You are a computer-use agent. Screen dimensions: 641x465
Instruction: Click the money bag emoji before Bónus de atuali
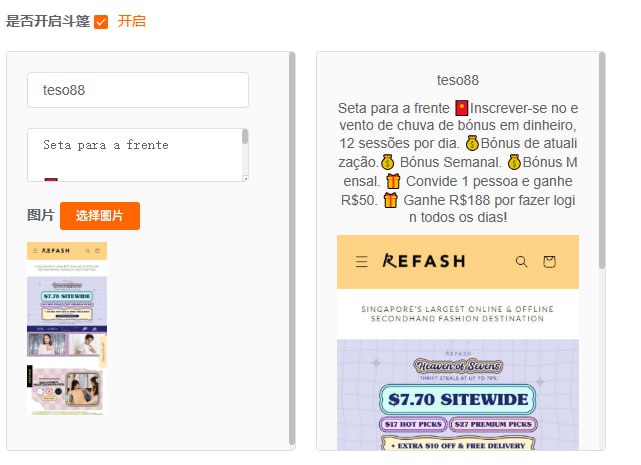coord(472,143)
